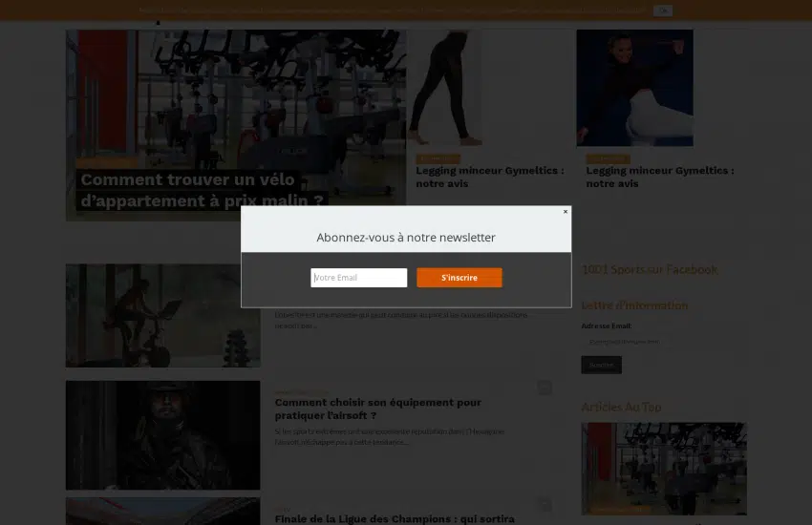Open the category tag above second Legging minceur title
The height and width of the screenshot is (525, 812).
pyautogui.click(x=608, y=158)
